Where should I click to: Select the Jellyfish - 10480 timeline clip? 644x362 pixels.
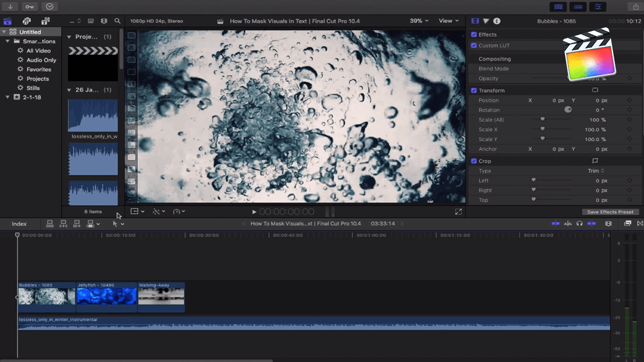[x=106, y=296]
